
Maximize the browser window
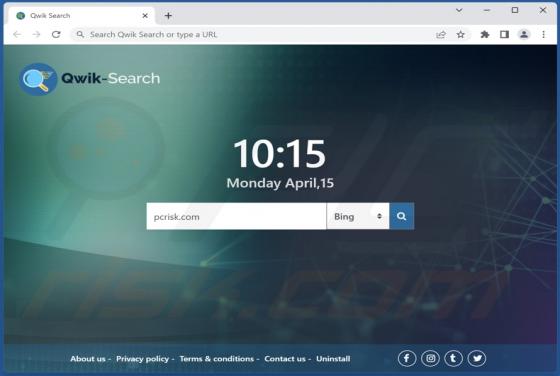click(x=515, y=10)
